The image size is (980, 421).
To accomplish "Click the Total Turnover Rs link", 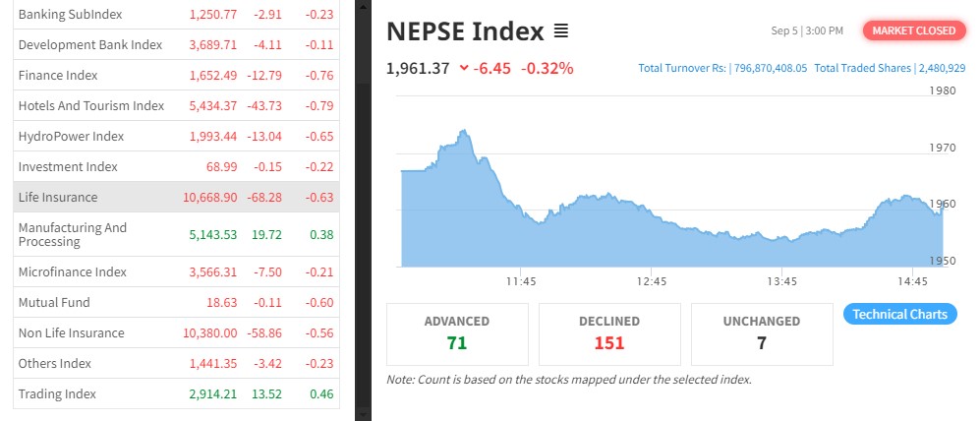I will pos(722,69).
